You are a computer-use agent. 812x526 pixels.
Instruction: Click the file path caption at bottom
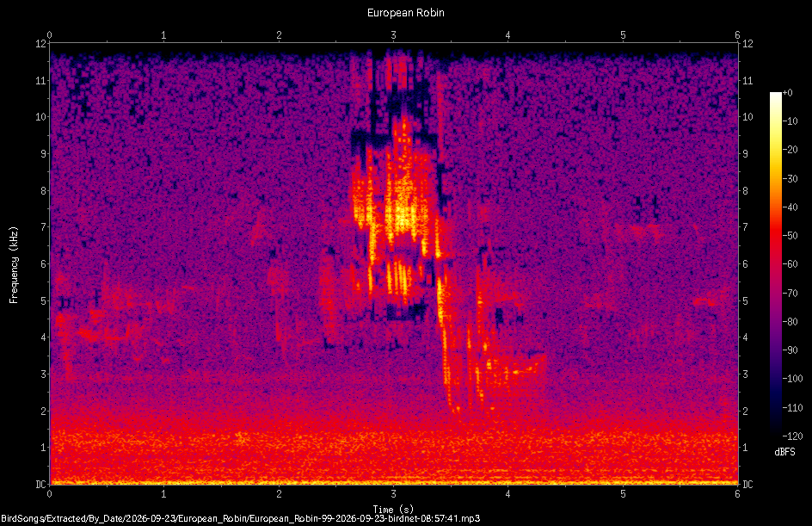(x=240, y=518)
